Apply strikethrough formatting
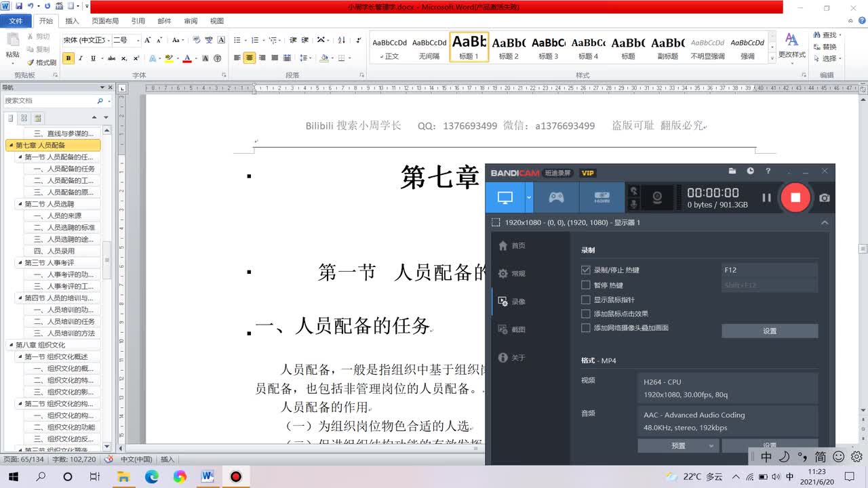868x488 pixels. tap(111, 58)
